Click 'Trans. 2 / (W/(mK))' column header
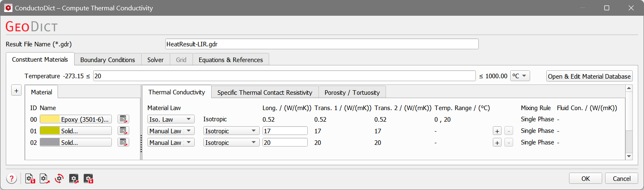This screenshot has width=644, height=190. (403, 108)
